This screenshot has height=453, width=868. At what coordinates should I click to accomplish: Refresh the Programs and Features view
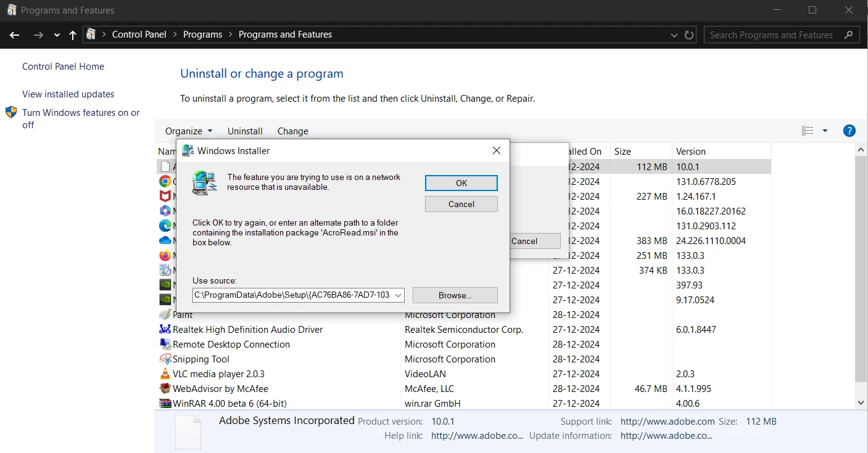689,35
